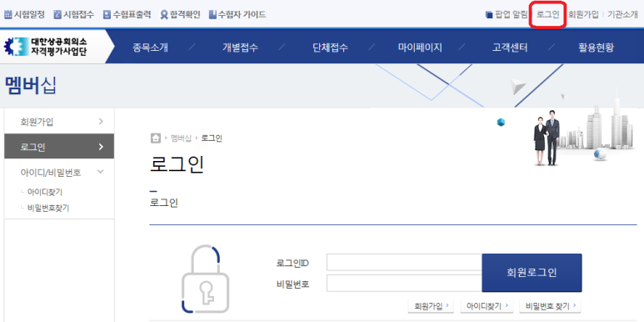Open the 개별접수 menu
This screenshot has width=644, height=322.
click(x=240, y=48)
